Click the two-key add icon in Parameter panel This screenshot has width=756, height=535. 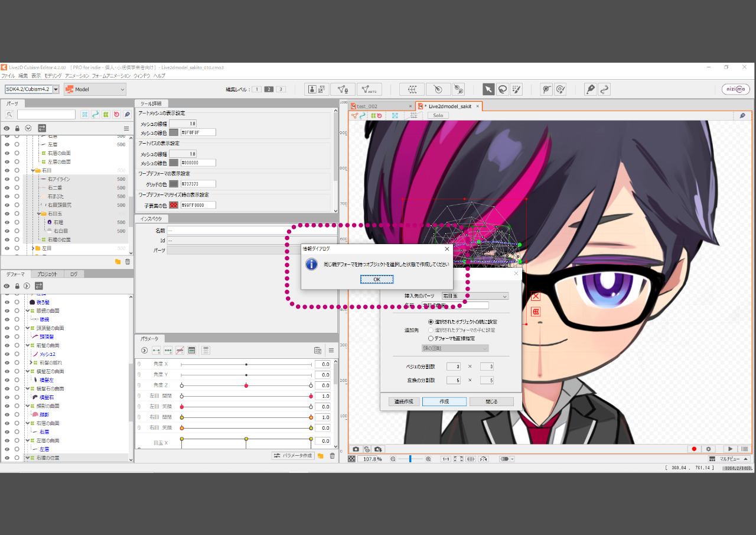click(x=156, y=350)
